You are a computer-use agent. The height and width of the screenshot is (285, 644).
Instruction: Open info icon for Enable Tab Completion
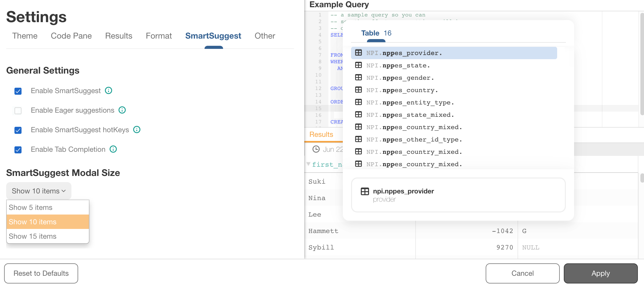(113, 149)
